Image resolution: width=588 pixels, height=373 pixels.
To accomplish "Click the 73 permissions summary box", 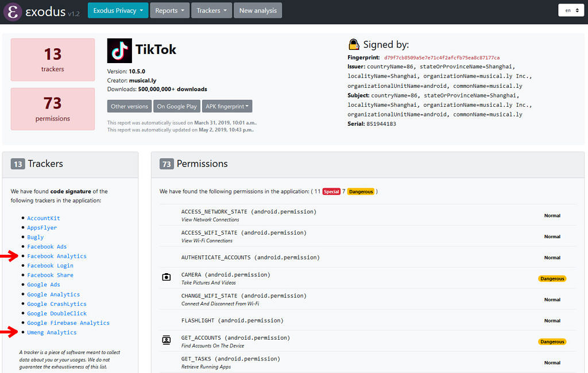I will point(53,109).
